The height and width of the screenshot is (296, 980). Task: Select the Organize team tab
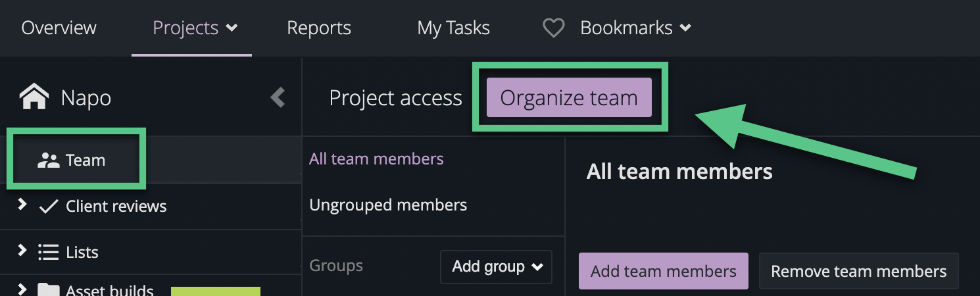coord(569,98)
